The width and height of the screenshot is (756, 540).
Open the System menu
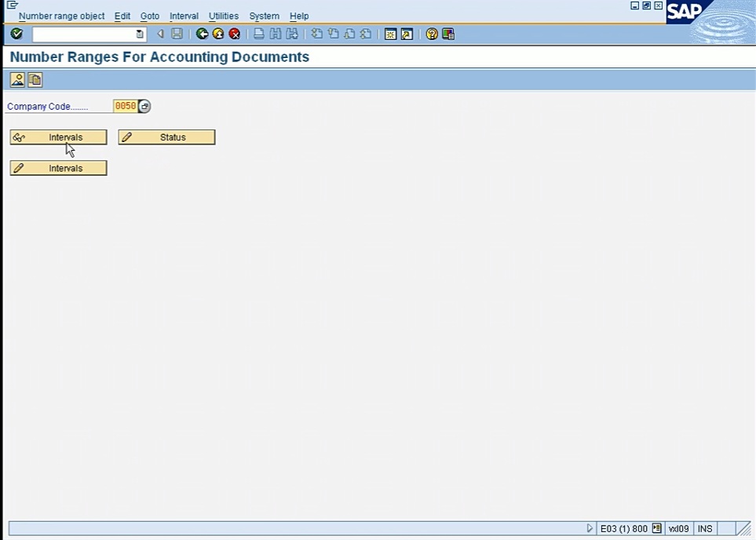point(265,16)
